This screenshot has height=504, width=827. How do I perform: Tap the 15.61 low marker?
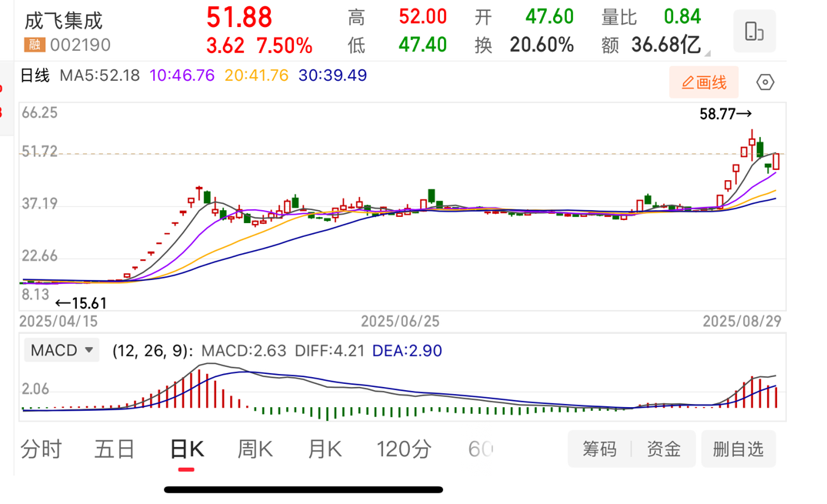[x=82, y=303]
